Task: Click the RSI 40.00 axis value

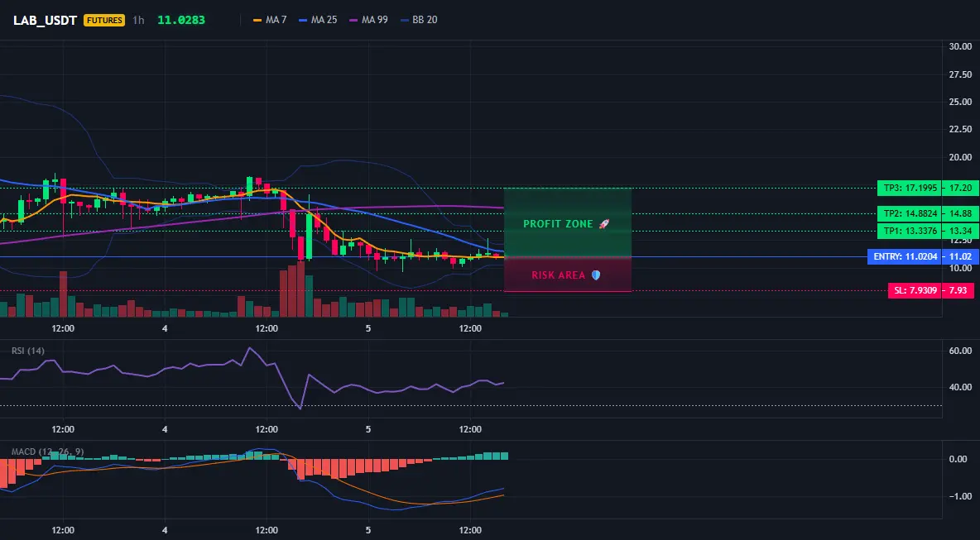Action: (960, 387)
